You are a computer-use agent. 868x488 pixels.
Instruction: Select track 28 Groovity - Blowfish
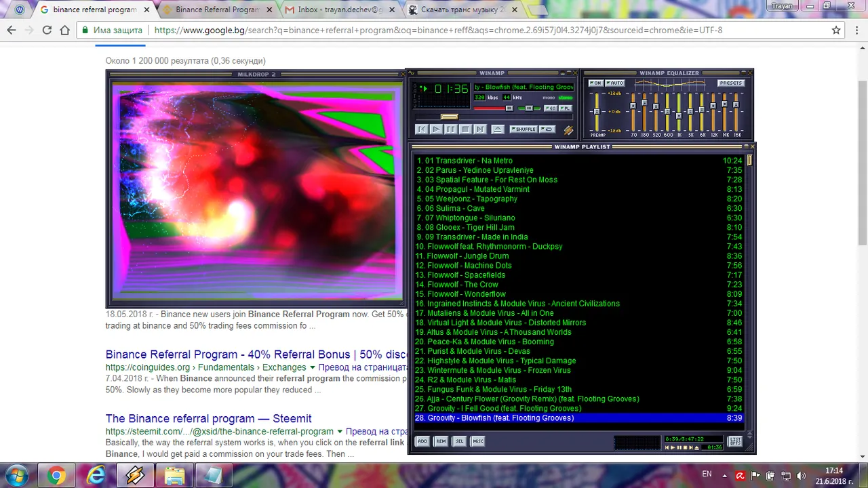(578, 418)
